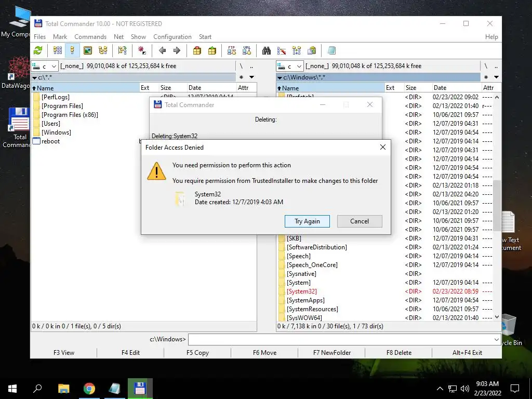Close the Folder Access Denied dialog
This screenshot has width=532, height=399.
tap(383, 147)
